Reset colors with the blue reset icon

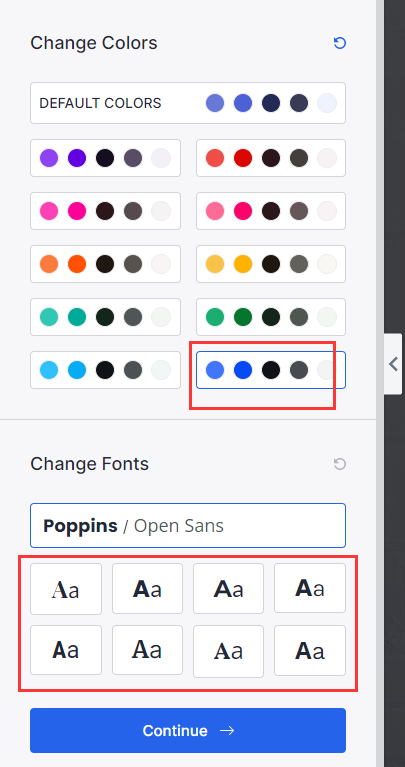[x=339, y=43]
